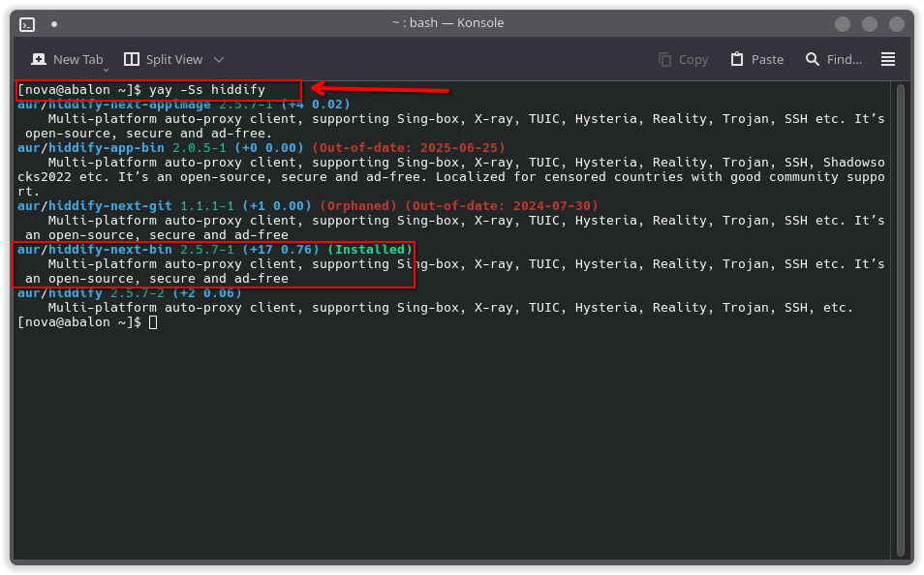Click the Konsole terminal icon in title bar
The width and height of the screenshot is (924, 575).
27,24
